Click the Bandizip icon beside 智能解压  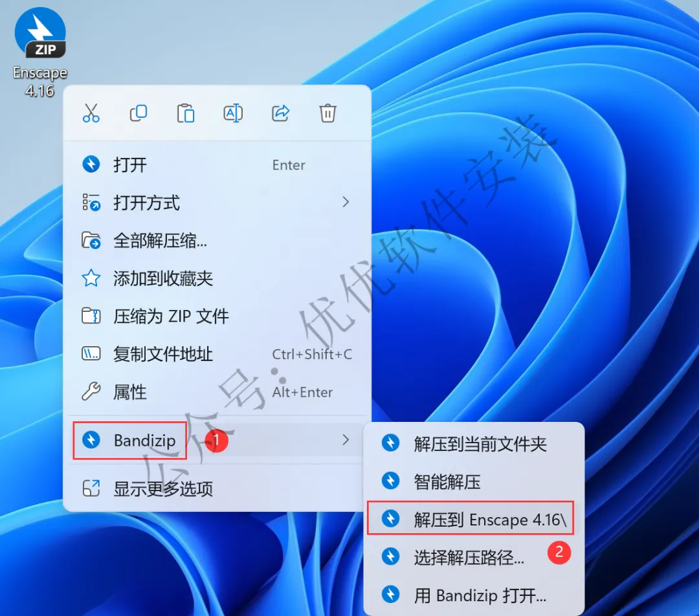(x=390, y=481)
